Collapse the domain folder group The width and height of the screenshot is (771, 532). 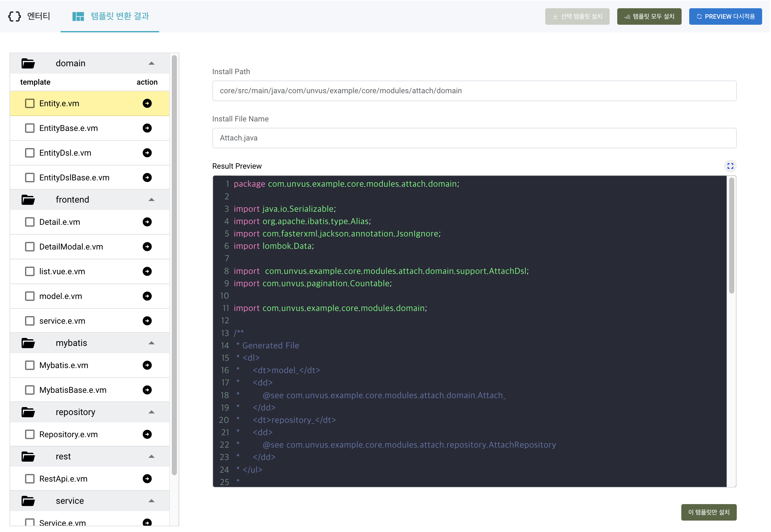(x=151, y=63)
